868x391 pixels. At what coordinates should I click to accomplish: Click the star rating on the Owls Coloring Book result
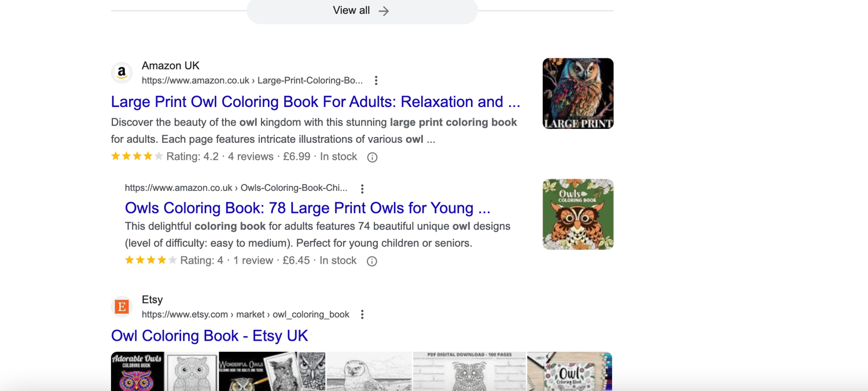pos(150,260)
